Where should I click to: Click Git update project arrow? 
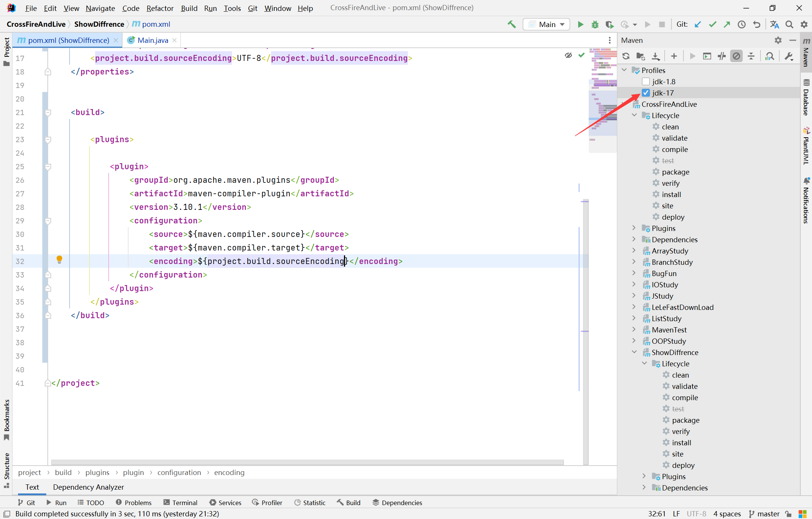(698, 24)
